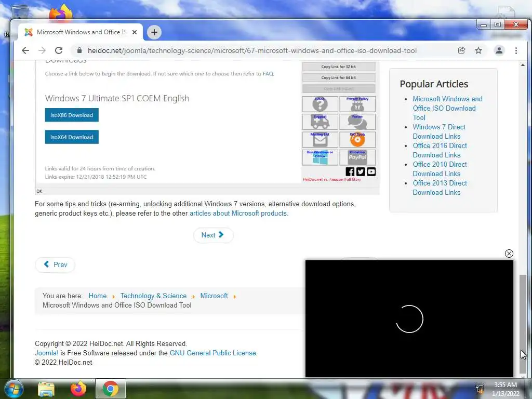Viewport: 532px width, 399px height.
Task: Open Office 2013 Direct Download Links article
Action: 440,188
